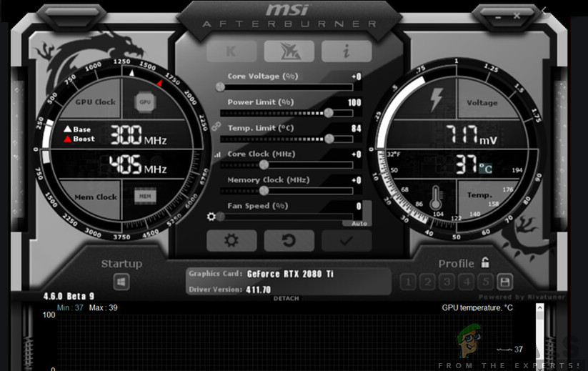This screenshot has height=371, width=588.
Task: Open the information i button
Action: click(x=347, y=51)
